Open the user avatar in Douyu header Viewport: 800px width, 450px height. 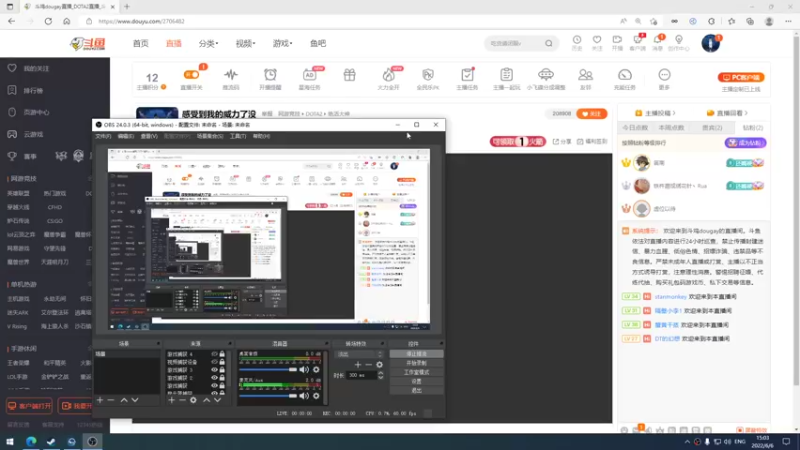click(710, 43)
